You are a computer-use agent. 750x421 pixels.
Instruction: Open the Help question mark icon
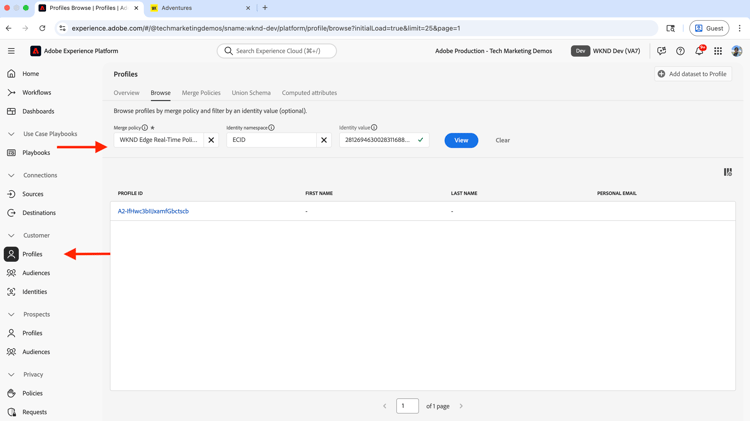pyautogui.click(x=680, y=51)
